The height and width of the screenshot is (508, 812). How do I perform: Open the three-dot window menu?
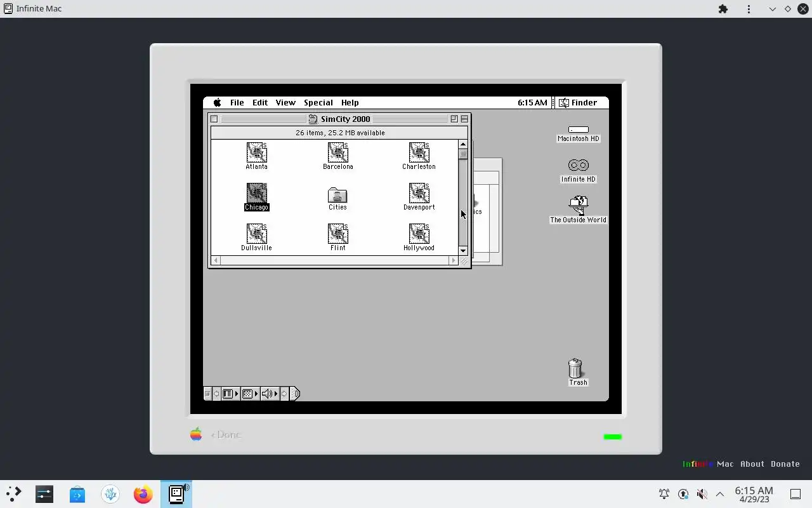[749, 9]
